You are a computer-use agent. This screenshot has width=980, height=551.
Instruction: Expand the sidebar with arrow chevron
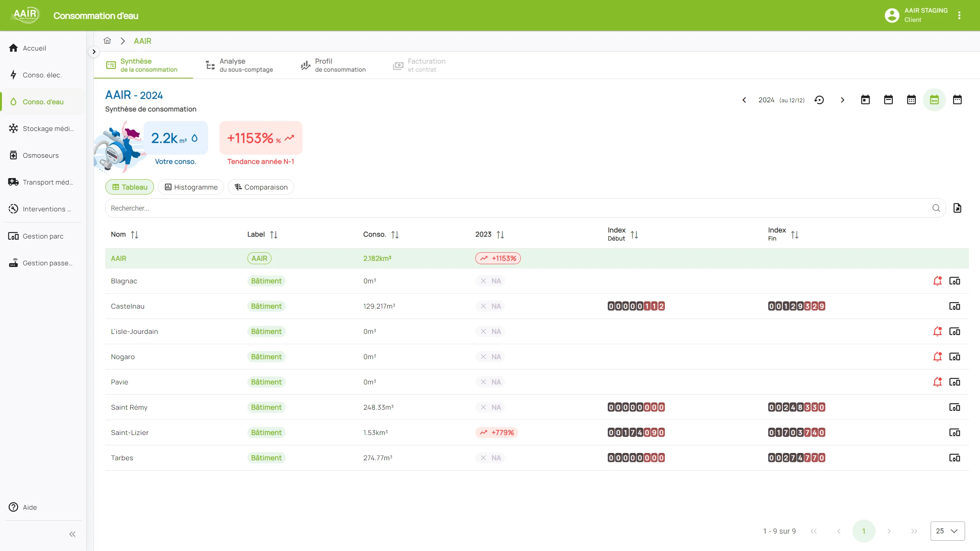point(94,52)
